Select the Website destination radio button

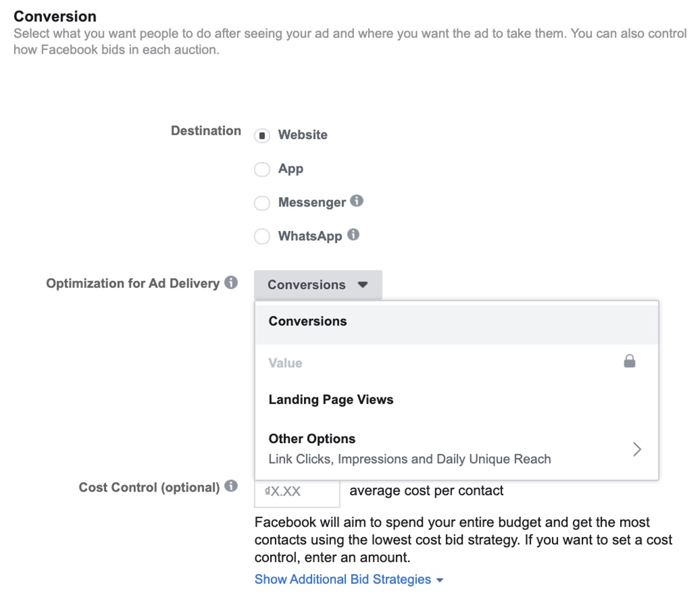[x=262, y=135]
